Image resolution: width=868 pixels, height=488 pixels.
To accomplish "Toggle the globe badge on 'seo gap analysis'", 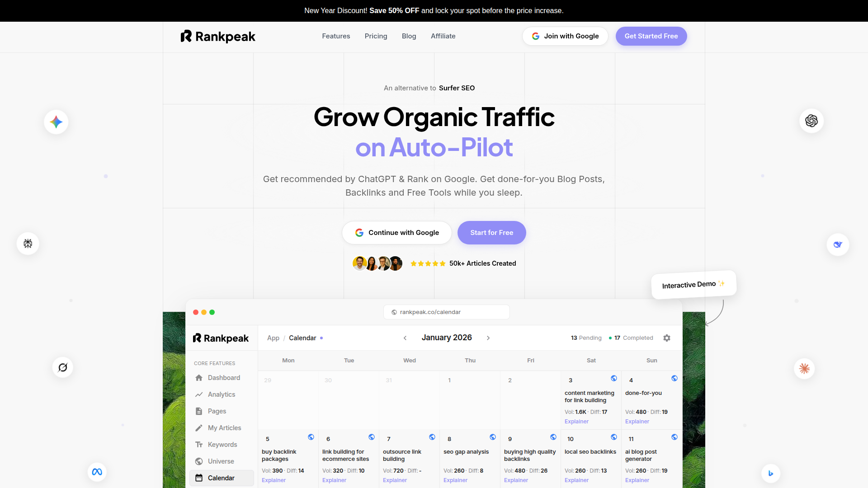I will click(493, 436).
